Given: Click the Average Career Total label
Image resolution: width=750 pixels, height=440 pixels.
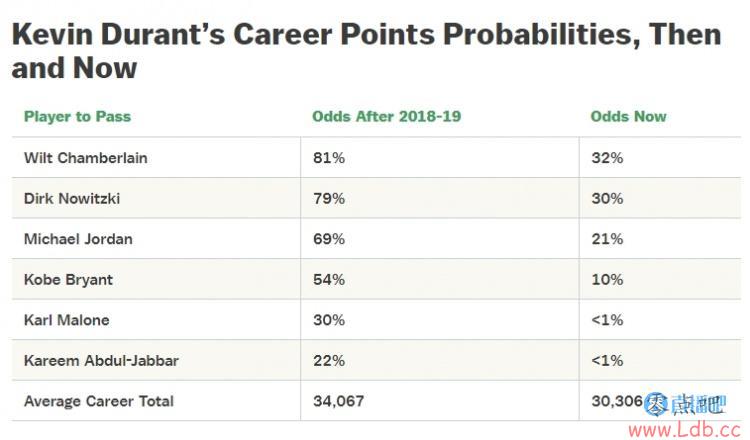Looking at the screenshot, I should pos(99,401).
